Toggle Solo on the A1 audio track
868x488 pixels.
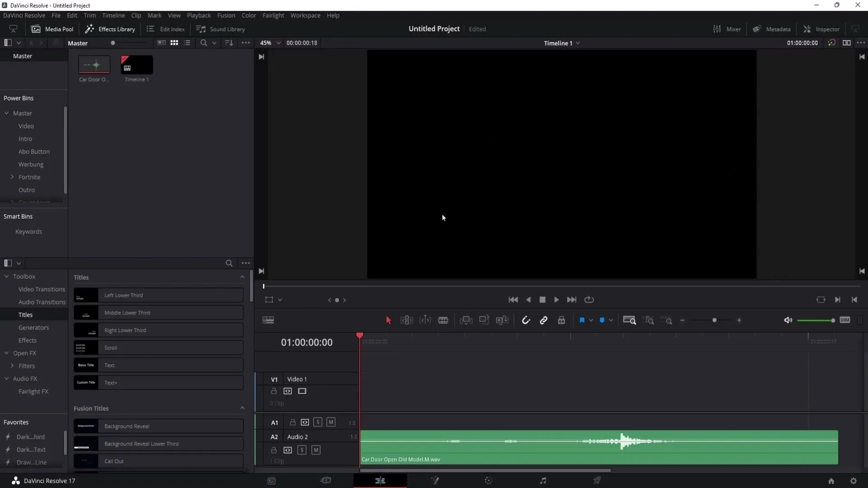(x=318, y=422)
